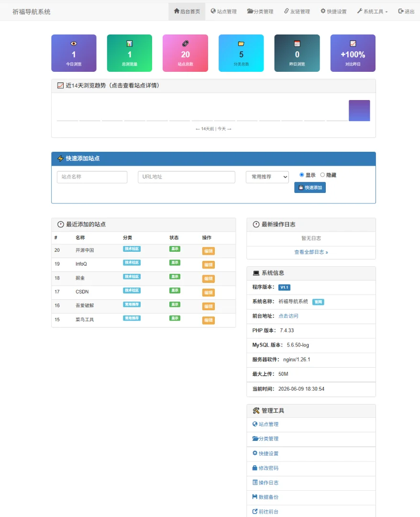420x517 pixels.
Task: Click the folder icon on category total card
Action: tap(241, 44)
